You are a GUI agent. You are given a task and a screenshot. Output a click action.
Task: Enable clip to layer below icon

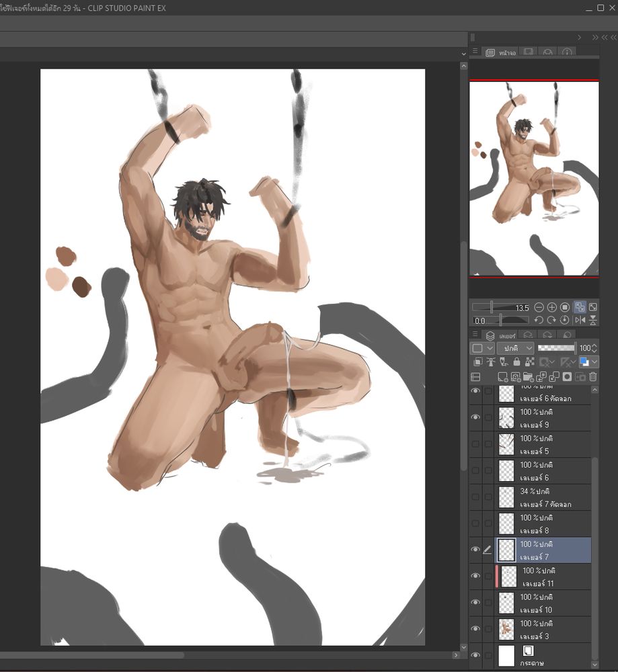[x=477, y=362]
